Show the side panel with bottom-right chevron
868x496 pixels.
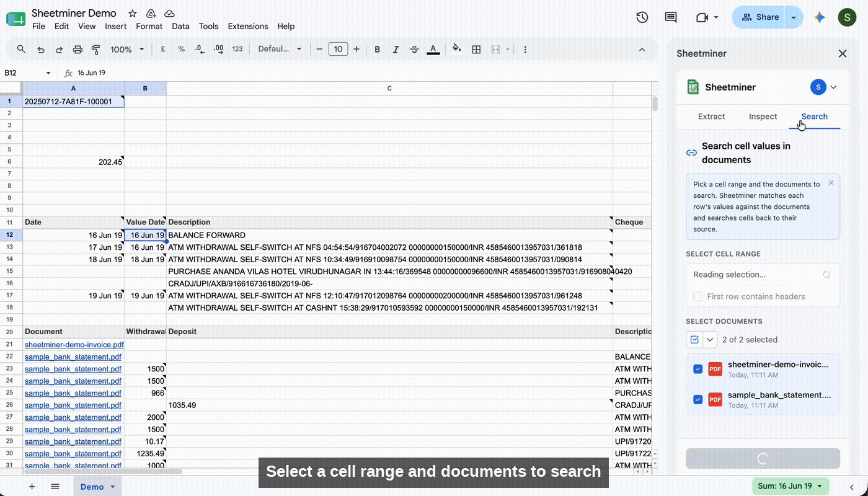pos(852,487)
